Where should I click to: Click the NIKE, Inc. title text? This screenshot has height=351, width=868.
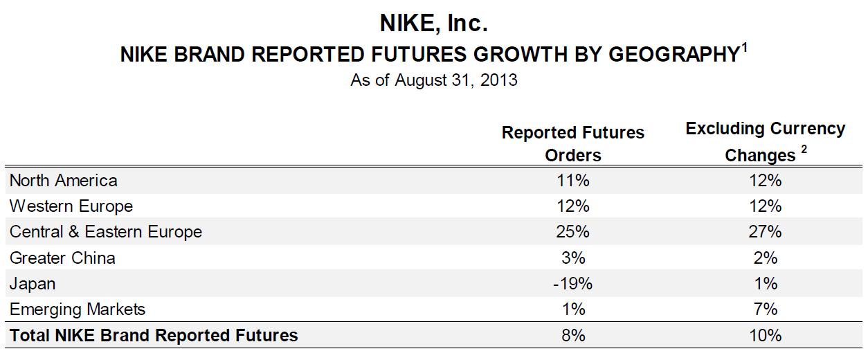click(434, 24)
